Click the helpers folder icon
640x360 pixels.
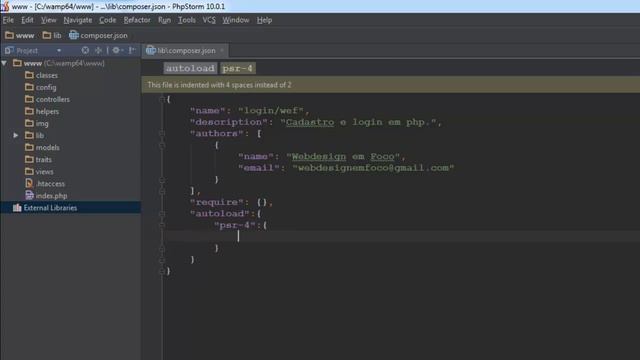(x=29, y=111)
